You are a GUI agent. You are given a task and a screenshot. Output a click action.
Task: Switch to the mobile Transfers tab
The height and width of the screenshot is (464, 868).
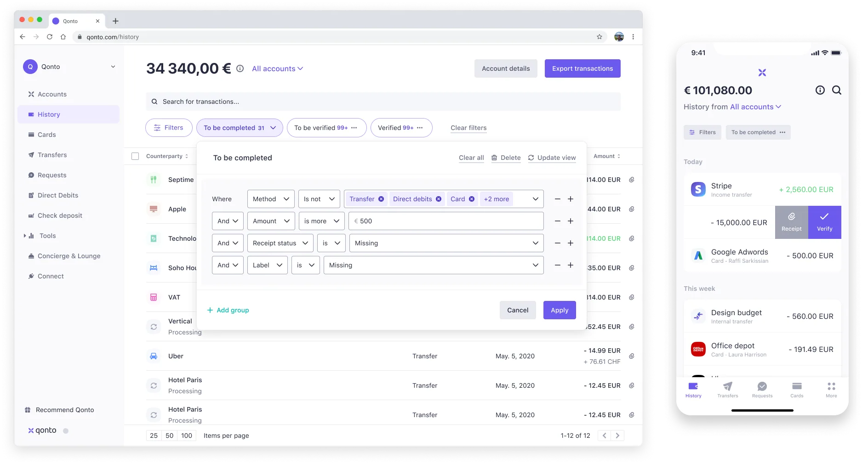point(728,390)
